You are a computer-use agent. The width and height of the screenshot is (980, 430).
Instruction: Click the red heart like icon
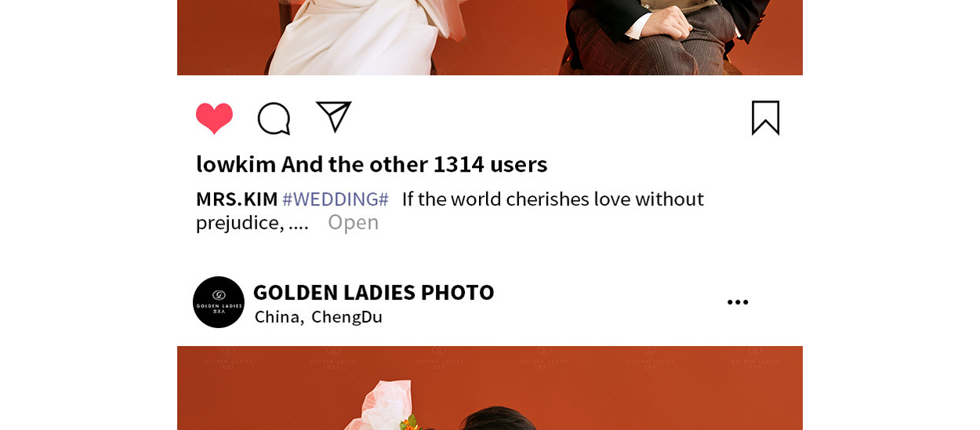coord(214,118)
